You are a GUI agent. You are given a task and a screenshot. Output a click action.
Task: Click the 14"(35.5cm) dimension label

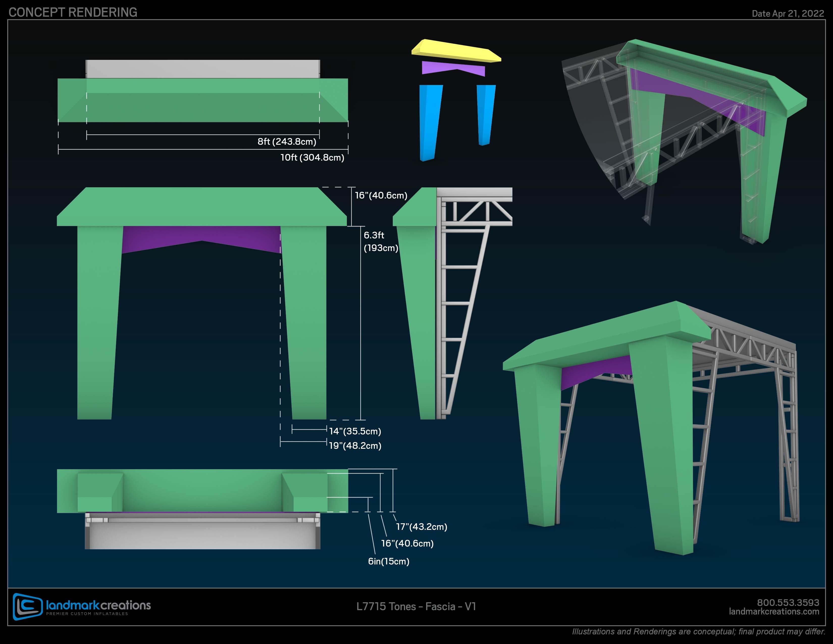click(355, 431)
